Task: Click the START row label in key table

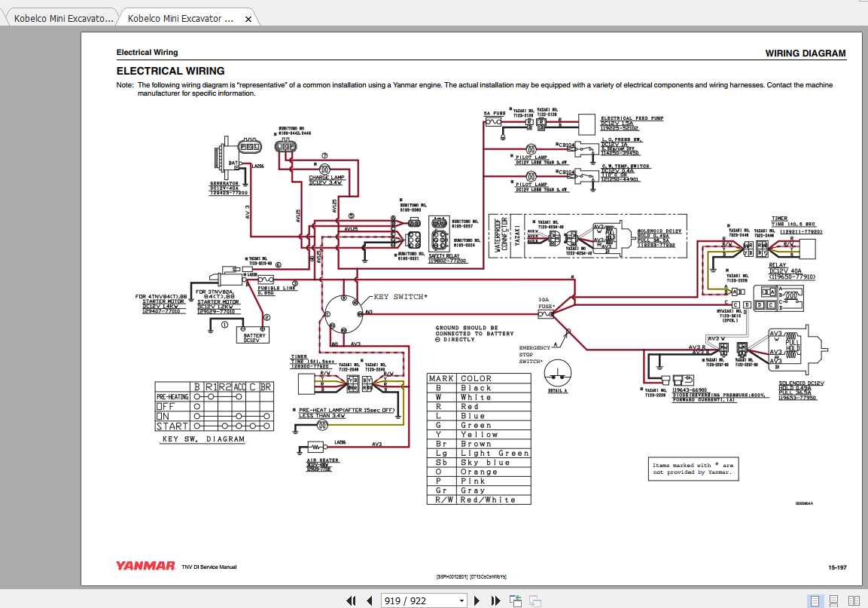Action: point(172,426)
